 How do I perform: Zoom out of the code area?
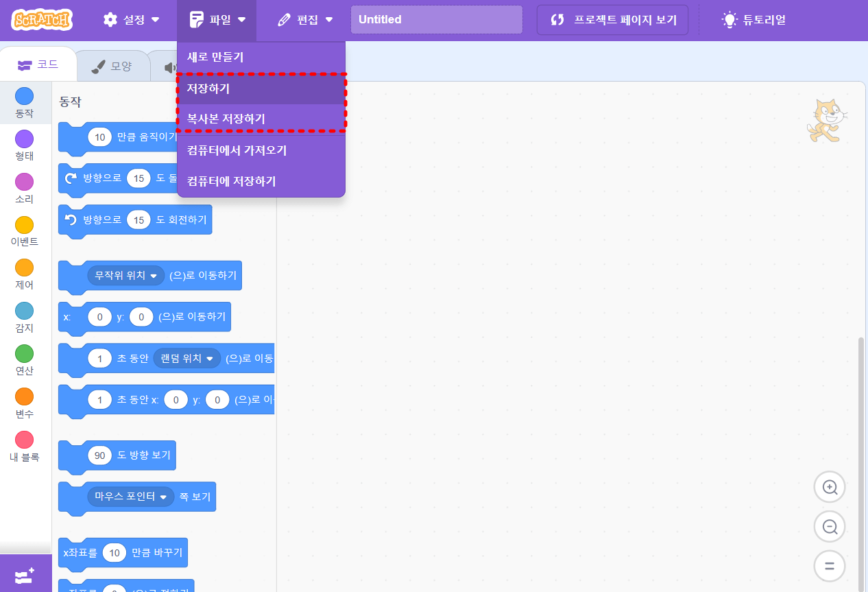(830, 526)
